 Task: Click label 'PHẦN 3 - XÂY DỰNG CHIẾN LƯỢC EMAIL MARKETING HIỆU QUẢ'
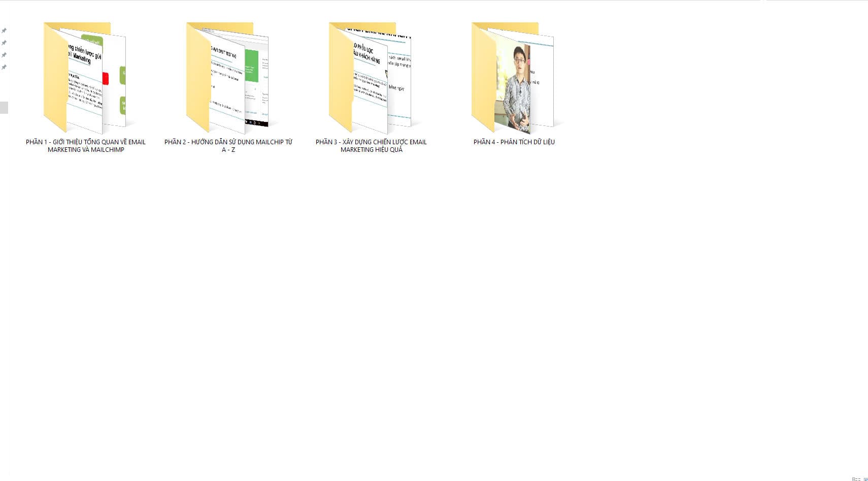coord(371,146)
